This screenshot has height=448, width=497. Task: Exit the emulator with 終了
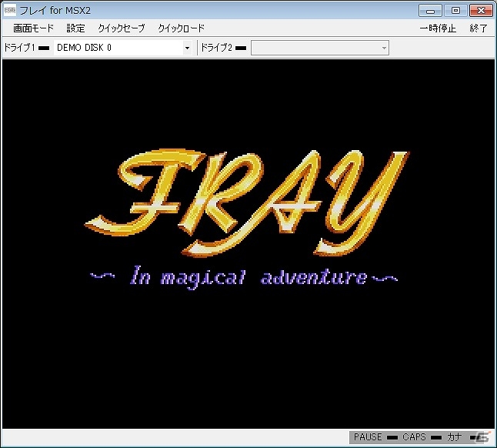(479, 28)
